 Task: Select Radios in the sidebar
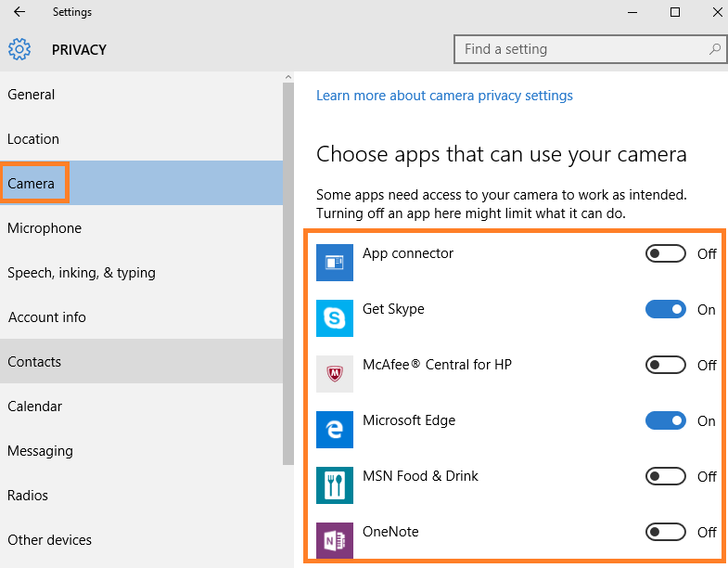coord(141,495)
